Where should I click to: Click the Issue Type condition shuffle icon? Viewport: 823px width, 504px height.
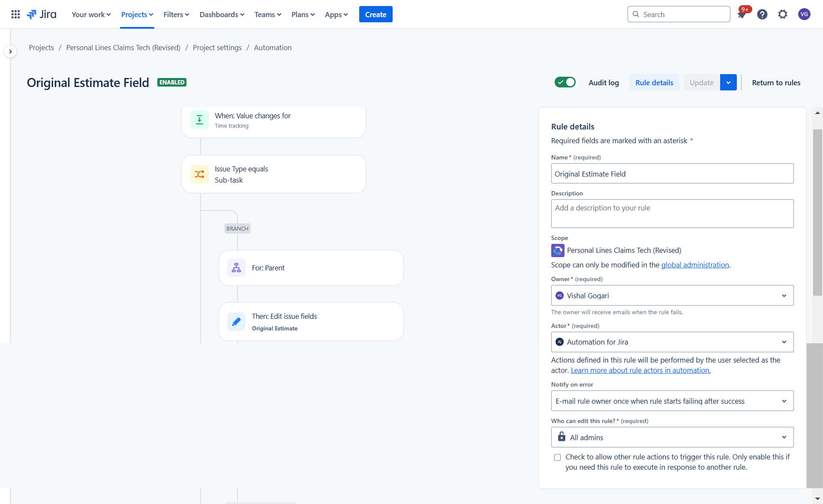tap(199, 174)
